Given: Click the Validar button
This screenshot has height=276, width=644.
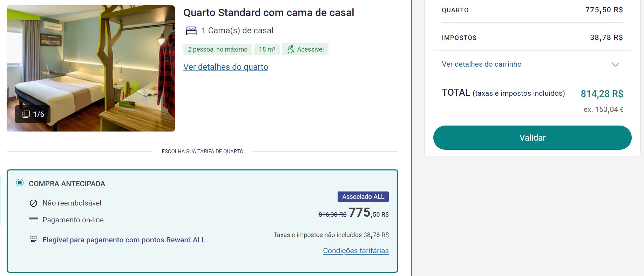Looking at the screenshot, I should click(x=532, y=138).
